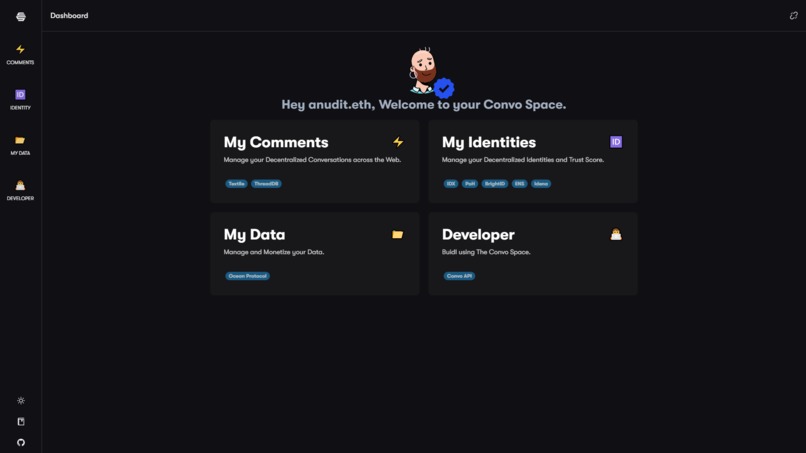
Task: Click 'Manage your Decentralized Identities and Trust Score.'
Action: [x=523, y=160]
